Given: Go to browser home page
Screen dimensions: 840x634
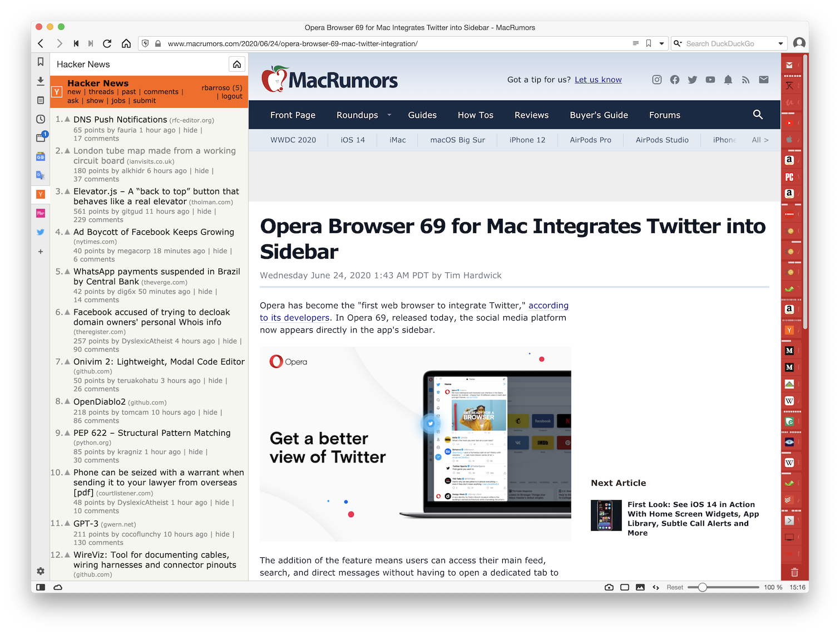Looking at the screenshot, I should click(126, 43).
